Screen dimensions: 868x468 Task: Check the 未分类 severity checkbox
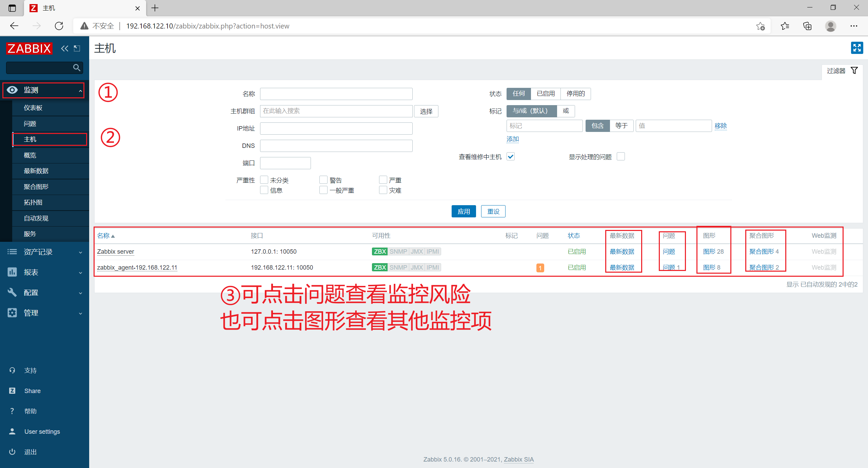click(264, 180)
